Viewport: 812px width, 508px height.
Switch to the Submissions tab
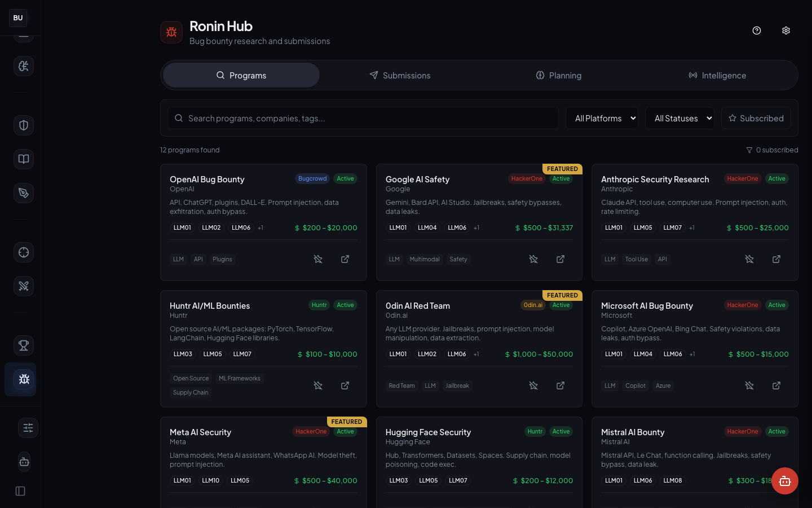point(400,75)
